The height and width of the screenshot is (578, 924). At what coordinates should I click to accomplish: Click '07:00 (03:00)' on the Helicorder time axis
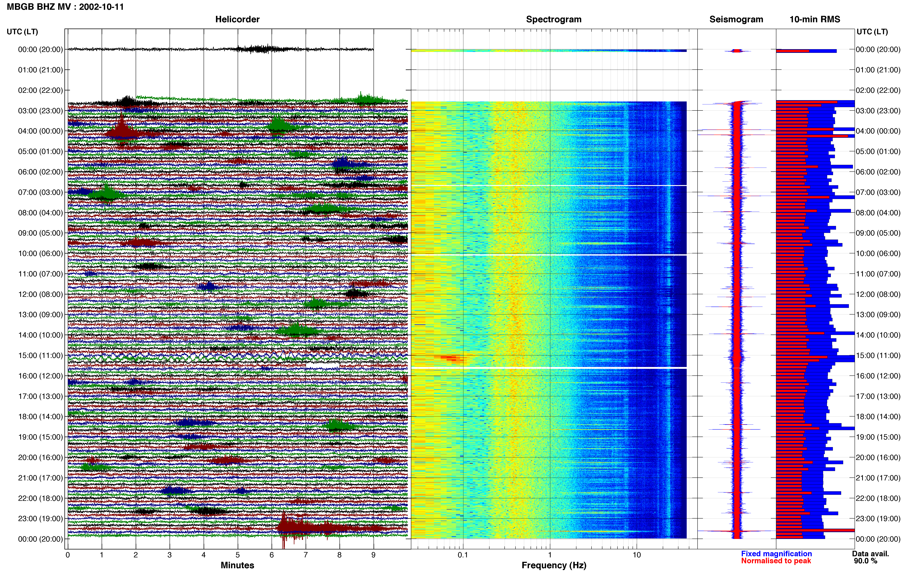(41, 192)
